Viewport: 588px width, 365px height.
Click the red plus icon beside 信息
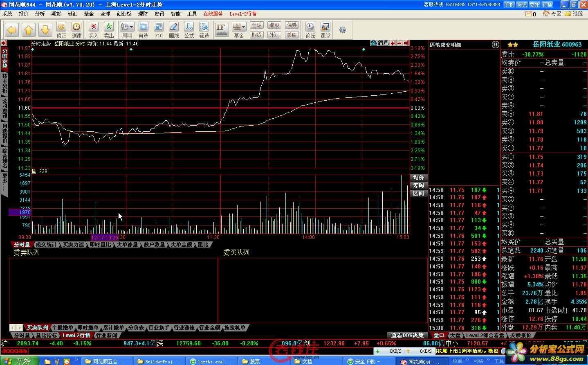(x=393, y=43)
